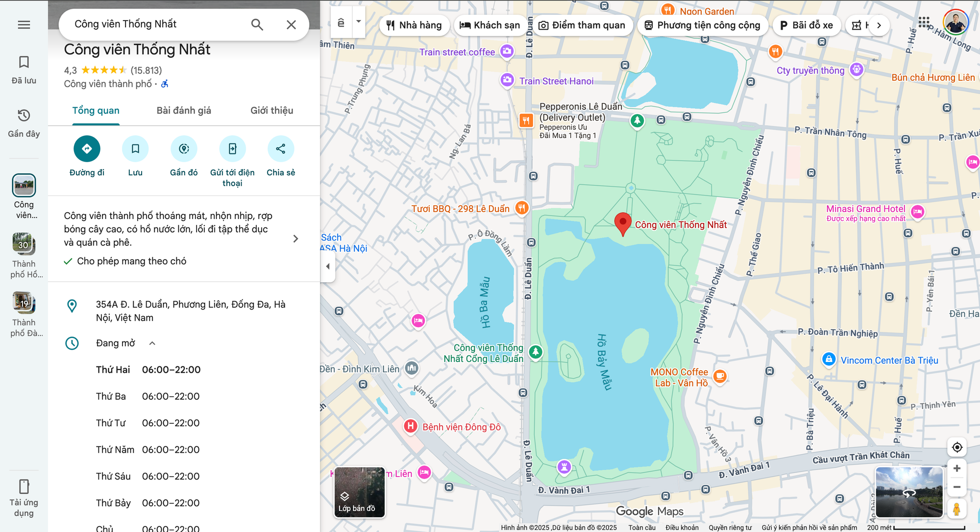Viewport: 980px width, 532px height.
Task: Toggle the Street View pegman
Action: tap(956, 509)
